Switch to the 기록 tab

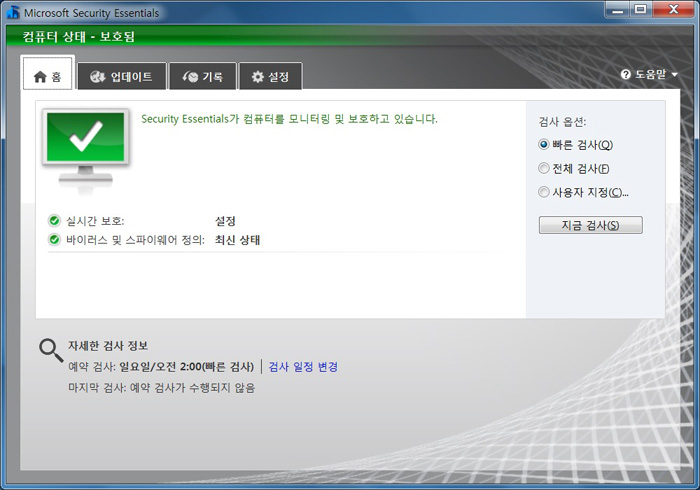pos(202,76)
